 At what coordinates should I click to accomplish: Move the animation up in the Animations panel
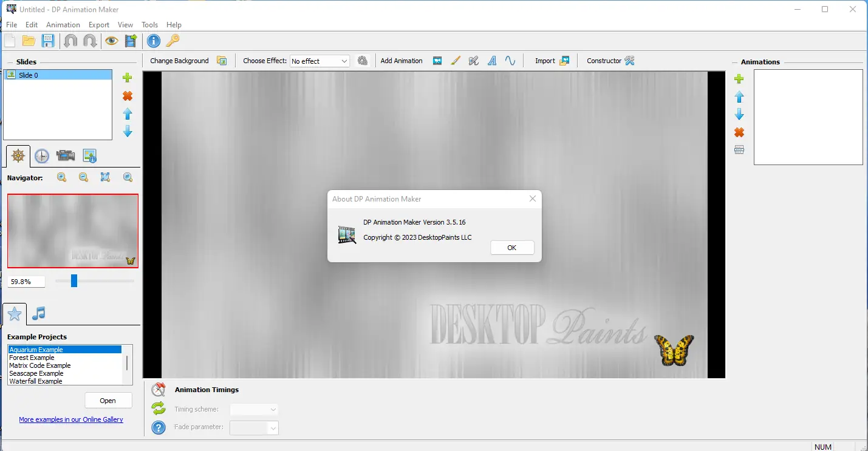coord(739,97)
